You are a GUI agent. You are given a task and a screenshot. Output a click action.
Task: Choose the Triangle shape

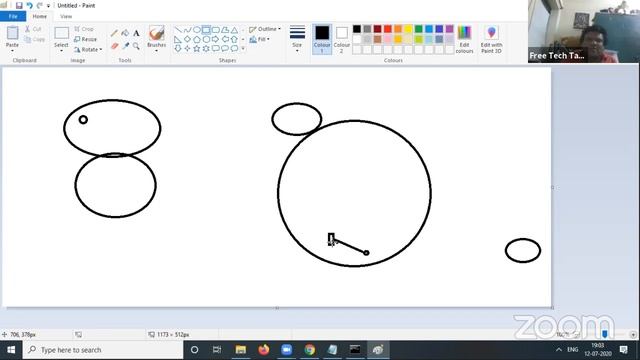(x=234, y=30)
